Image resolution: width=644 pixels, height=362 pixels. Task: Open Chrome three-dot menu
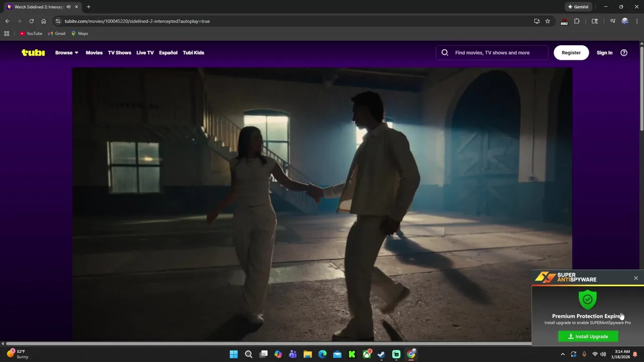[x=637, y=21]
